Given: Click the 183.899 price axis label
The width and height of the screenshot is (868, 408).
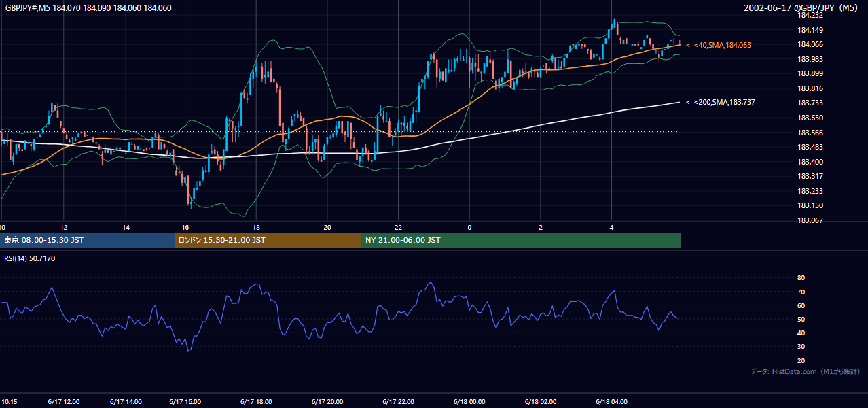Looking at the screenshot, I should (x=810, y=73).
